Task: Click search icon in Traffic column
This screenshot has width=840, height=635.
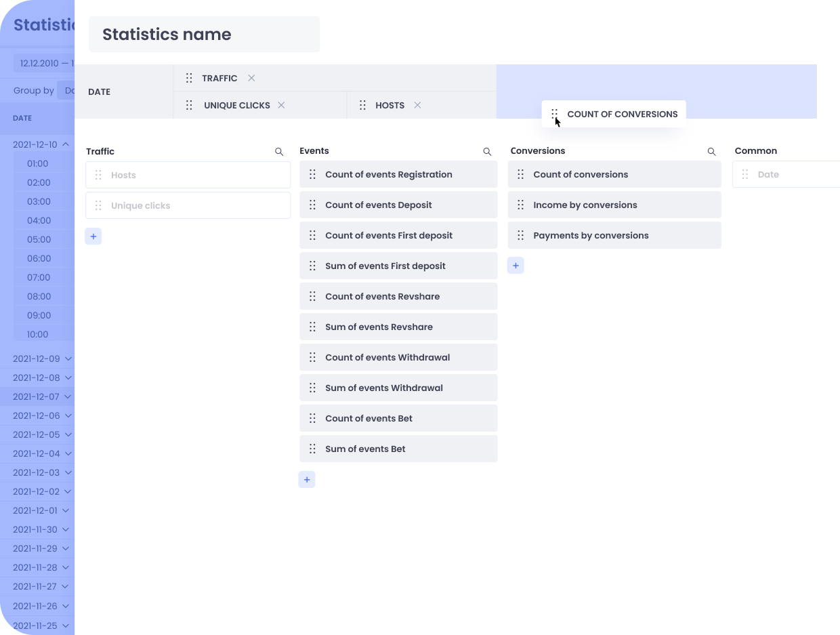Action: coord(279,152)
